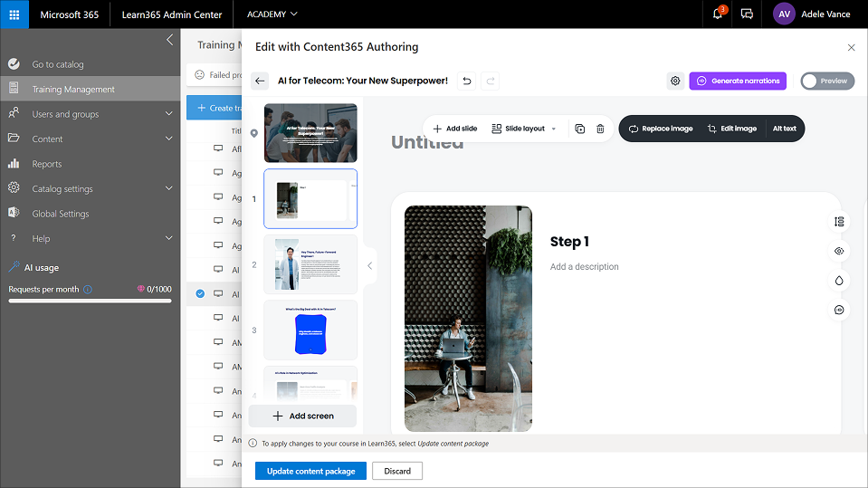
Task: Duplicate the slide with copy icon
Action: [x=580, y=129]
